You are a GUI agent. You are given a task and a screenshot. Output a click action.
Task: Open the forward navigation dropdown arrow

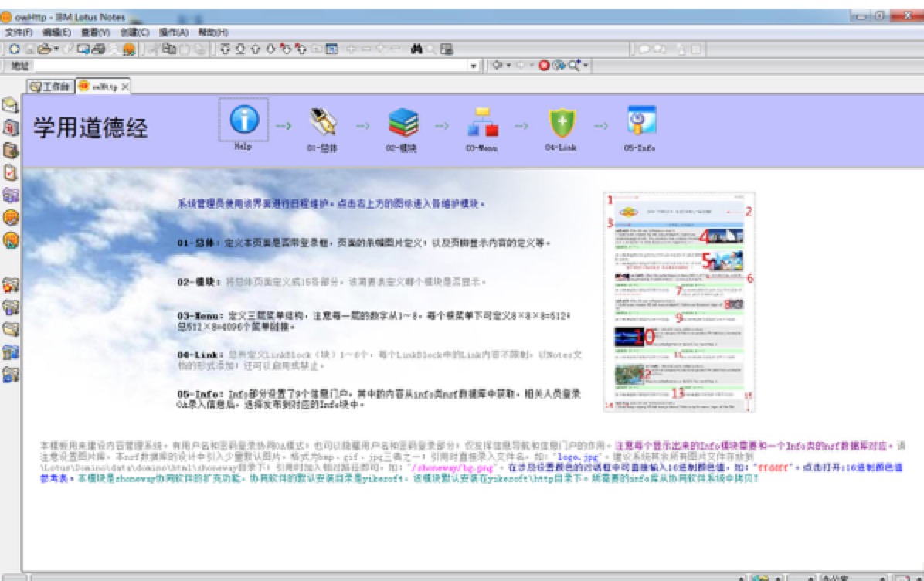532,65
